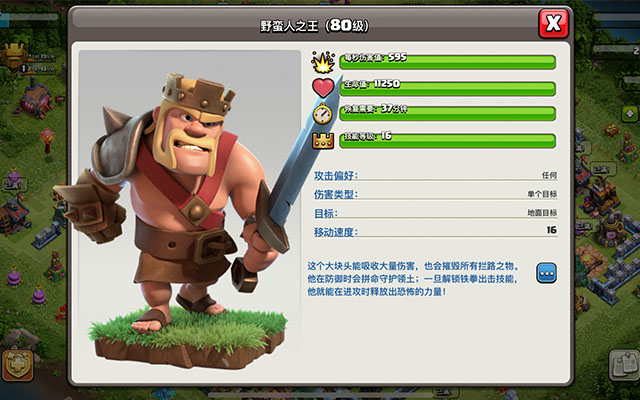
Task: Click the 移动速度 movement speed row
Action: (435, 231)
